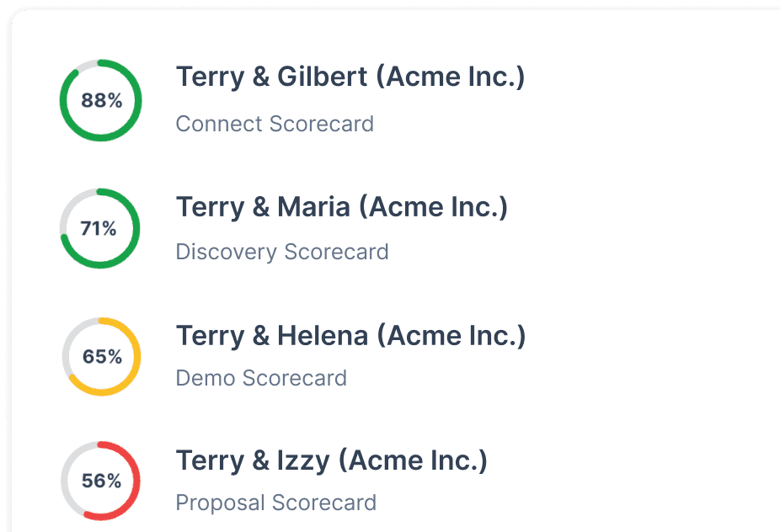Click gray unfilled segment of 56% ring
The height and width of the screenshot is (532, 780).
click(x=66, y=471)
